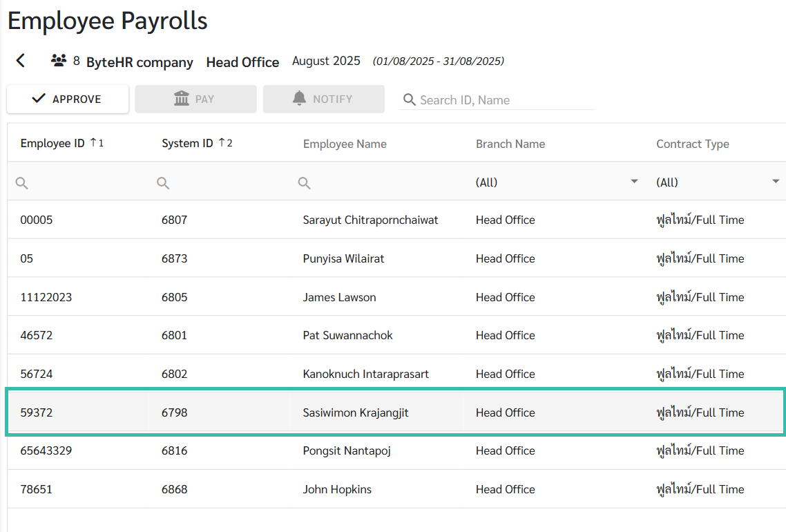Click System ID cell 6802
Image resolution: width=786 pixels, height=532 pixels.
click(x=175, y=374)
